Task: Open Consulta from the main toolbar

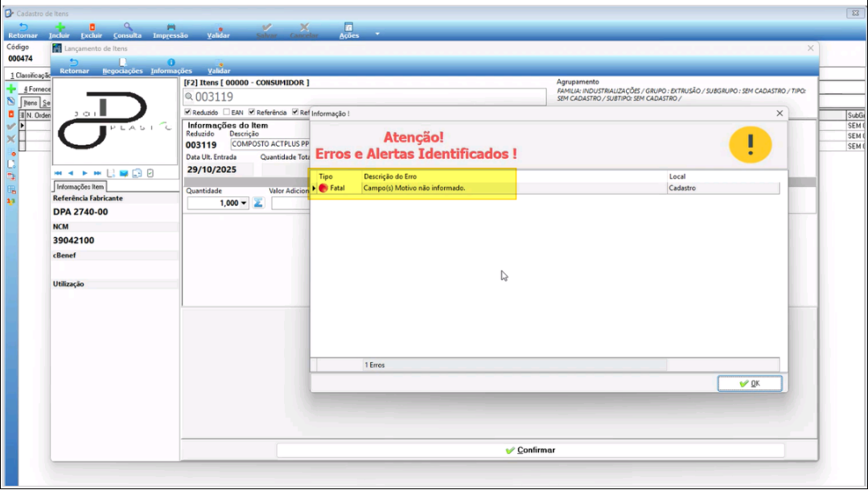Action: tap(127, 31)
